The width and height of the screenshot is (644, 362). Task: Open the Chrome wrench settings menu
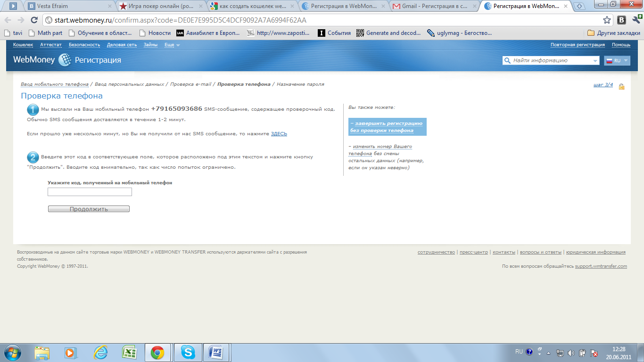click(636, 20)
